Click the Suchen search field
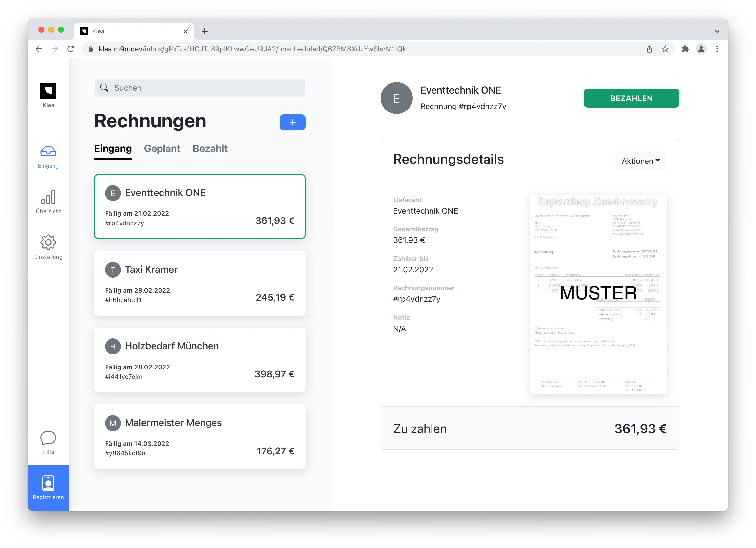 tap(200, 88)
